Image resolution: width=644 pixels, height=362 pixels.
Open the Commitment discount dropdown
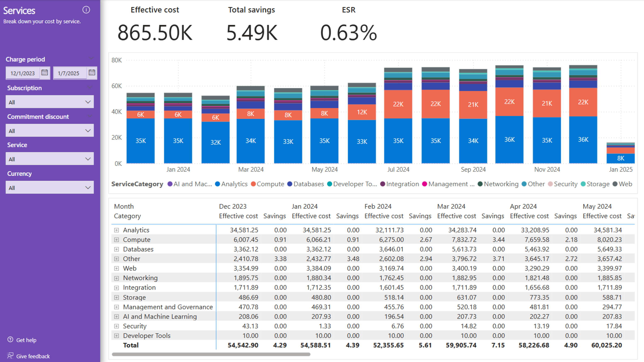pos(50,131)
